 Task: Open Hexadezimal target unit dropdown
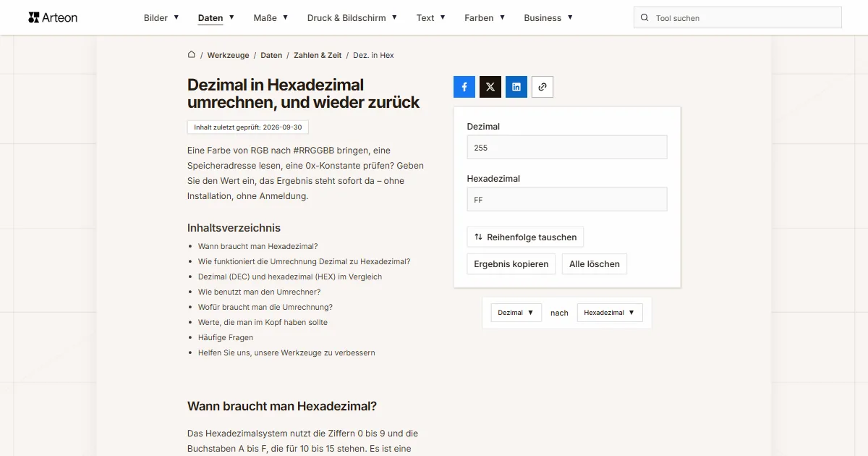(610, 313)
